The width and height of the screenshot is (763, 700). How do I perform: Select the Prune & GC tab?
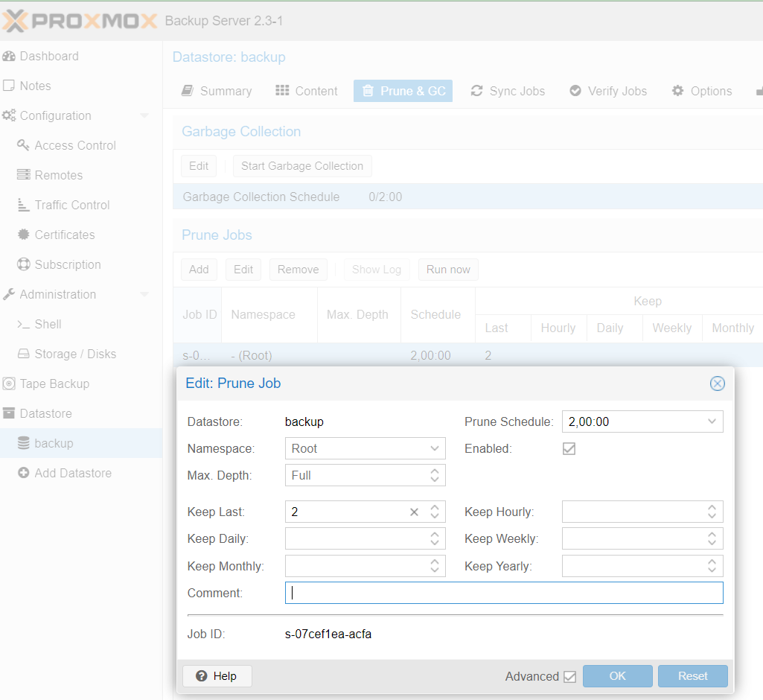coord(403,91)
